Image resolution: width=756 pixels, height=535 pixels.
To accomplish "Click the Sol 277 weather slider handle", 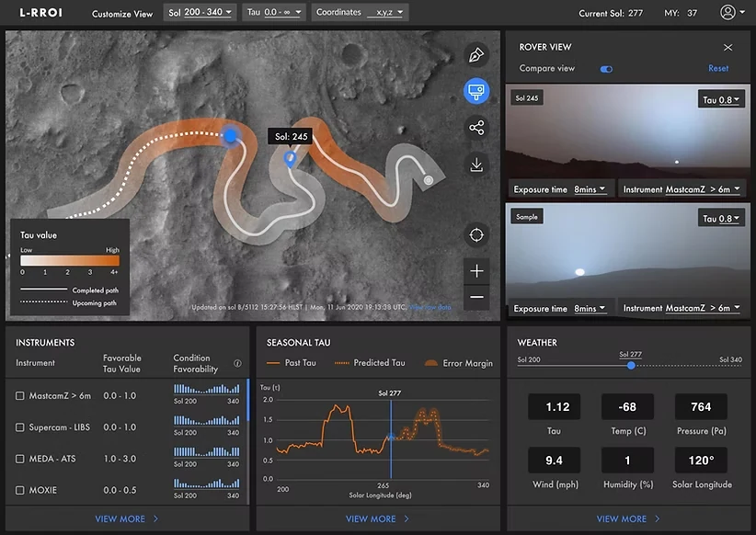I will (631, 366).
